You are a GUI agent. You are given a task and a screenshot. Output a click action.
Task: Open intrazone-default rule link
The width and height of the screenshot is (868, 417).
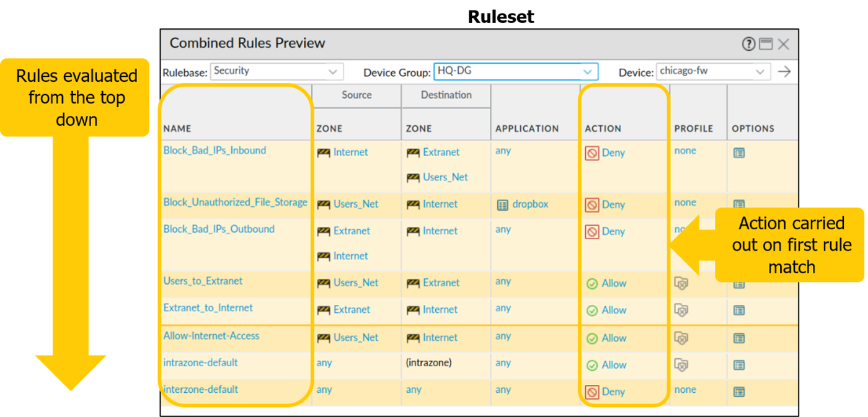(201, 362)
